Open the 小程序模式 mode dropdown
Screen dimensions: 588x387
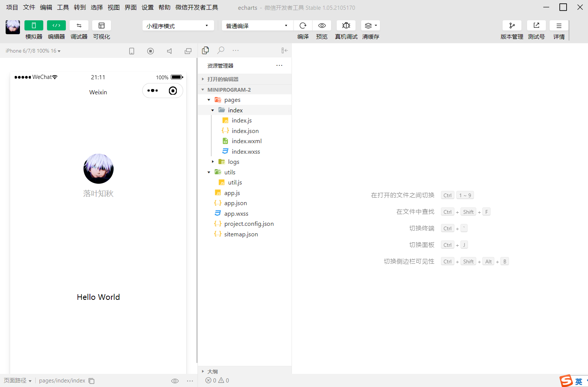click(x=178, y=25)
